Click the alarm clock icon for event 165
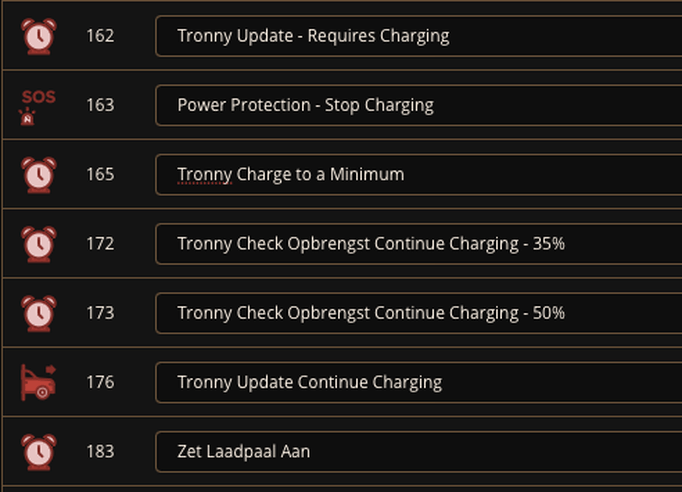Viewport: 682px width, 492px height. (x=39, y=175)
